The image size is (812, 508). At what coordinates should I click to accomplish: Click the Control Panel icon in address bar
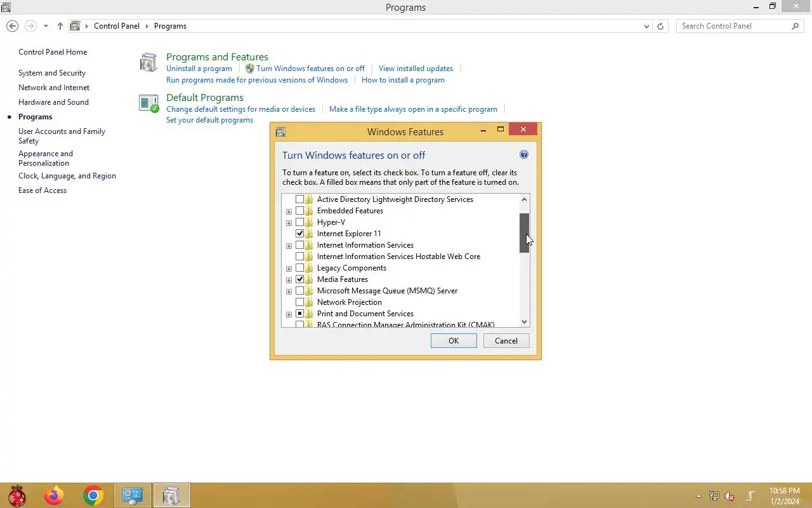click(x=75, y=26)
